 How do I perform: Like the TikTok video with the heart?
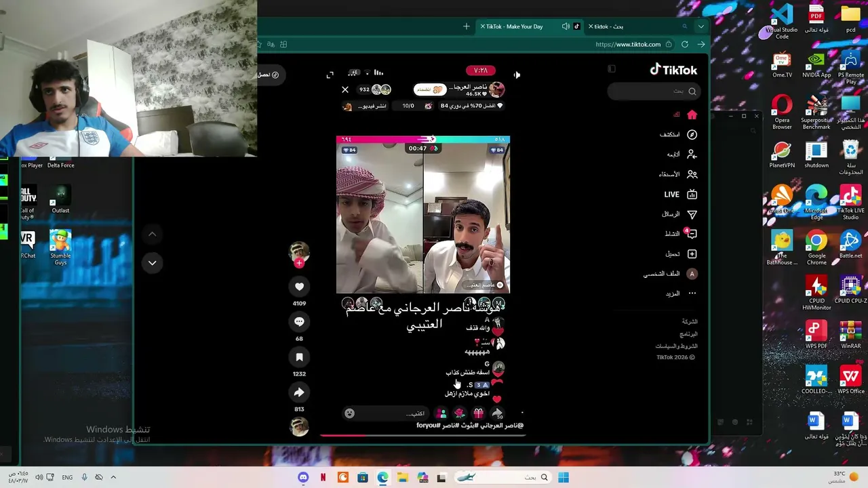tap(299, 287)
